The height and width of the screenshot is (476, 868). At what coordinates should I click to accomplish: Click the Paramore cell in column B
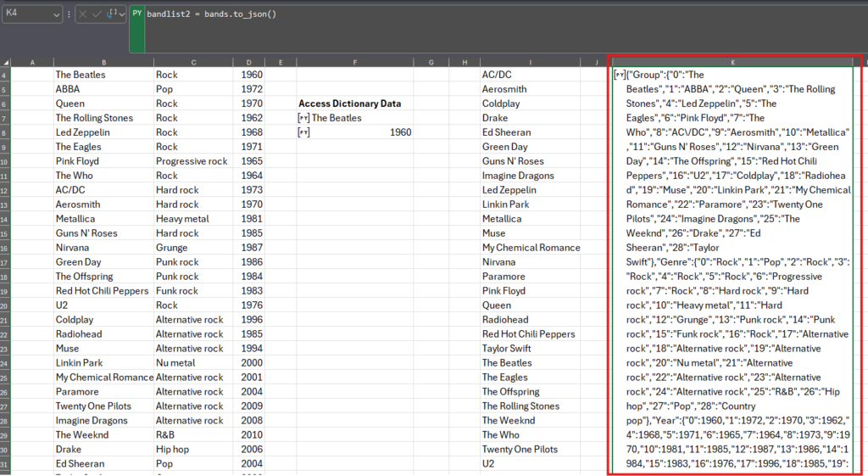click(103, 392)
